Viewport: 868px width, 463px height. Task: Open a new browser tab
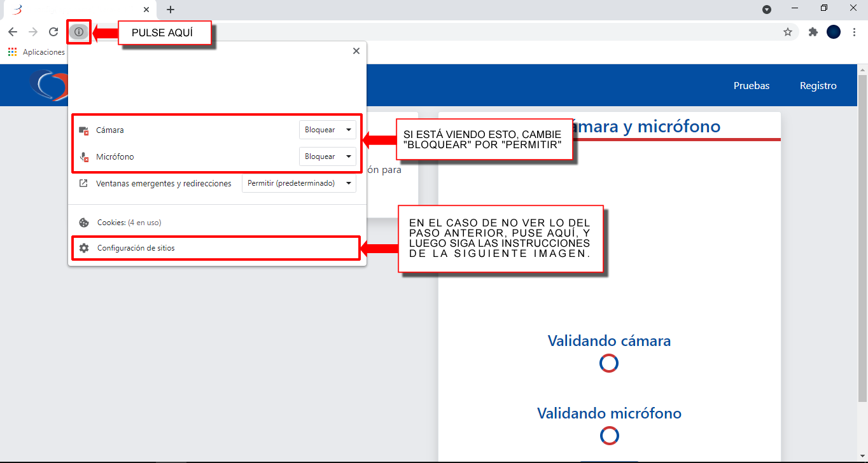tap(171, 10)
